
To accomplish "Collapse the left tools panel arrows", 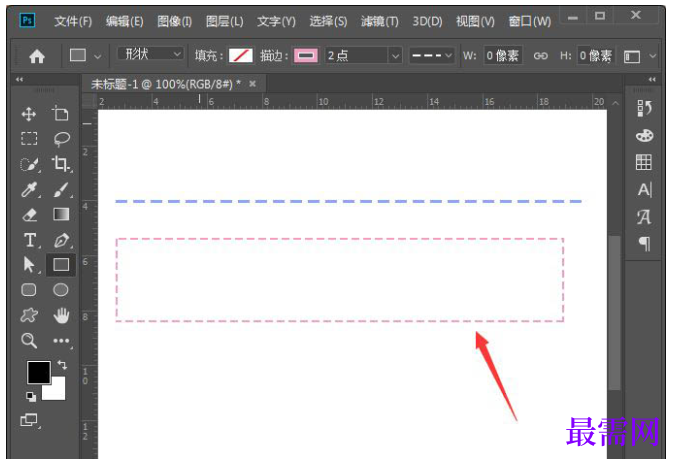I will [19, 80].
